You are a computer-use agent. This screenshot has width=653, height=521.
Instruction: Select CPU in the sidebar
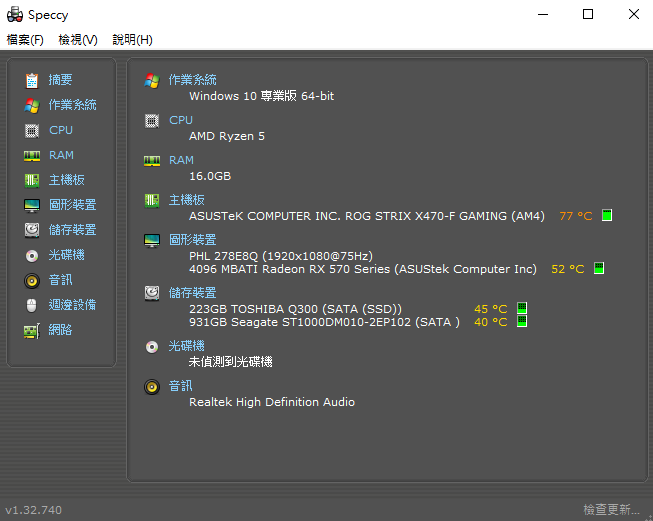[x=61, y=130]
